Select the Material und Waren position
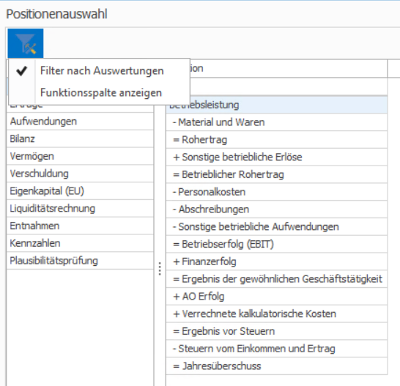The image size is (400, 386). click(x=277, y=122)
